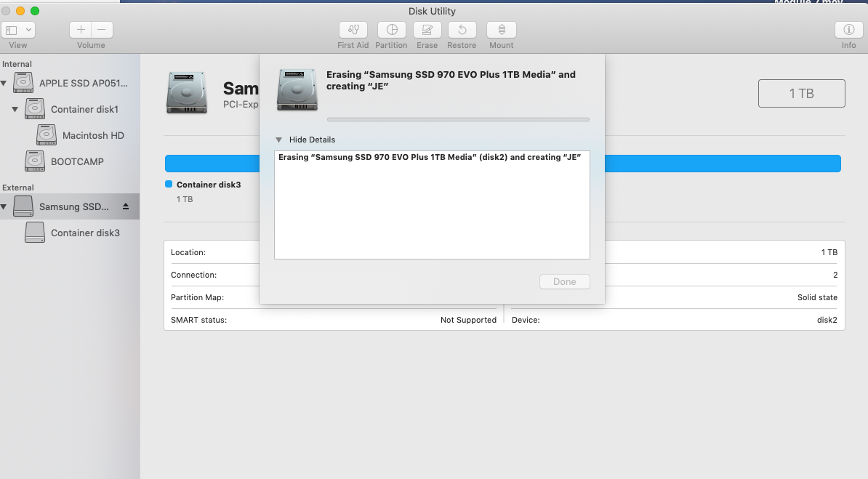Select Macintosh HD volume icon
868x479 pixels.
47,135
